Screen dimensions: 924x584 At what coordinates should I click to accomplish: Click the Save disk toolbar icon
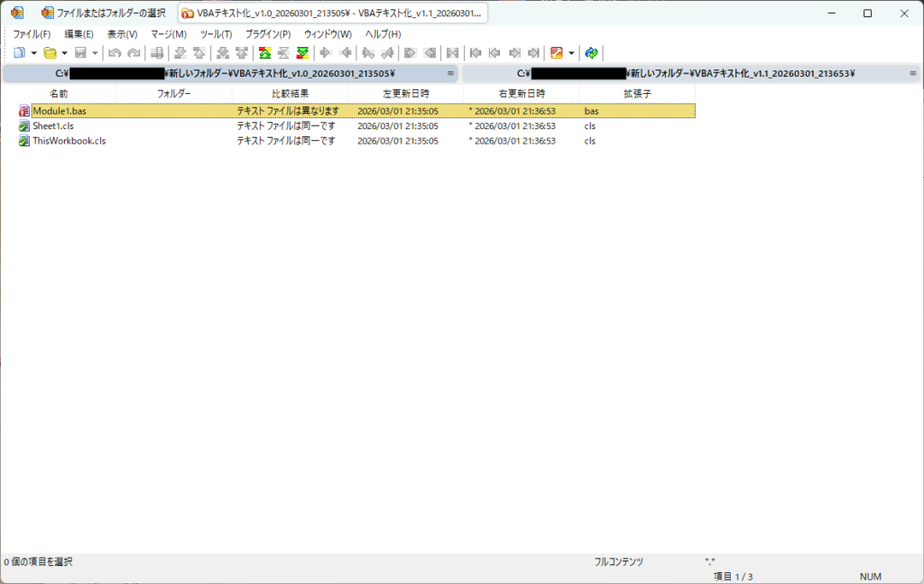click(81, 53)
